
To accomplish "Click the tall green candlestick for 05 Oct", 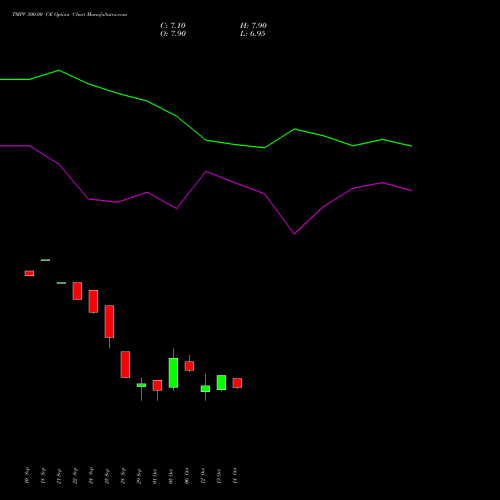I will pos(173,373).
